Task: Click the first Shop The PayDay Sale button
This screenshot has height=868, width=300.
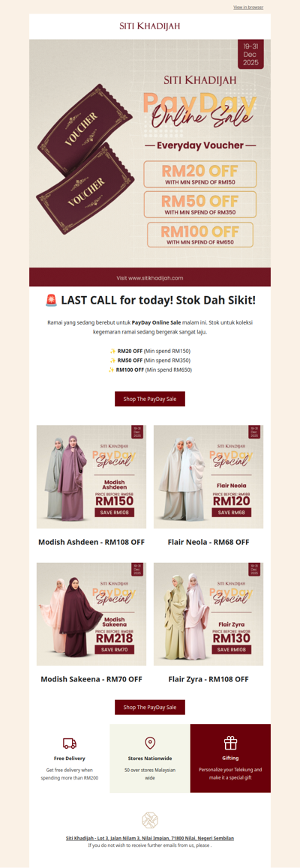Action: click(150, 399)
